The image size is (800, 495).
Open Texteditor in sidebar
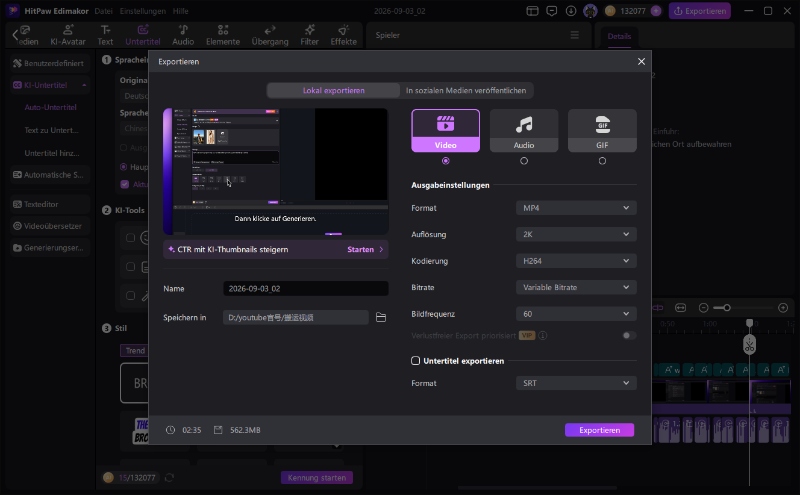point(49,204)
